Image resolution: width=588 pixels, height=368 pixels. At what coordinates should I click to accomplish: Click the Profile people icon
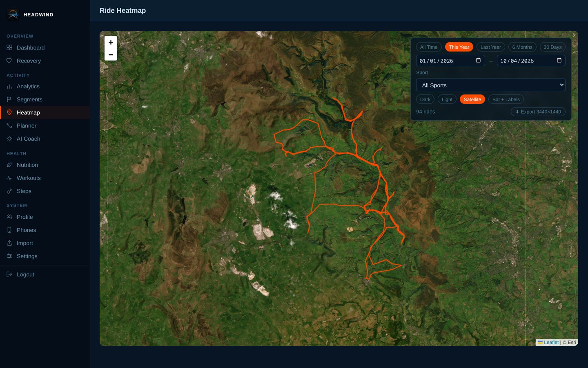9,217
